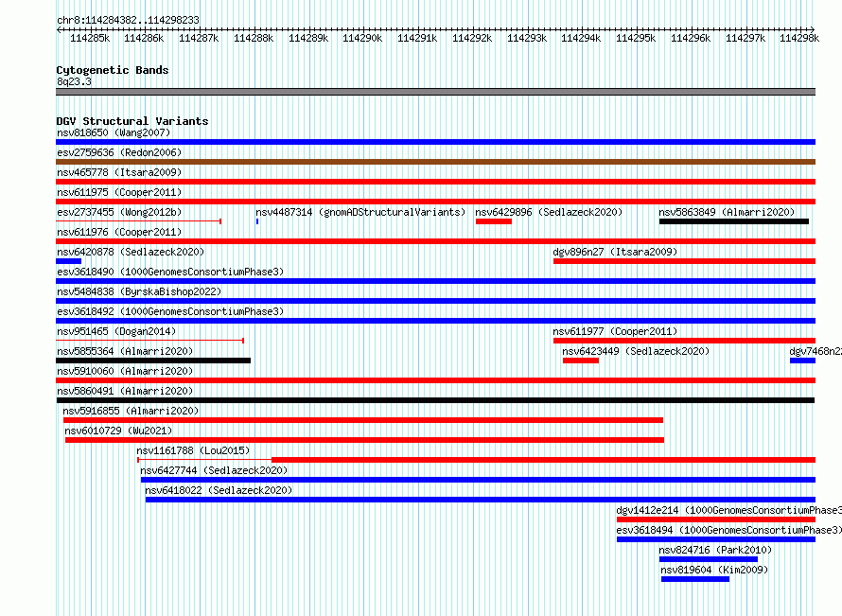The image size is (842, 616).
Task: Click the dgv896n27 (Itsara2009) label
Action: click(615, 252)
